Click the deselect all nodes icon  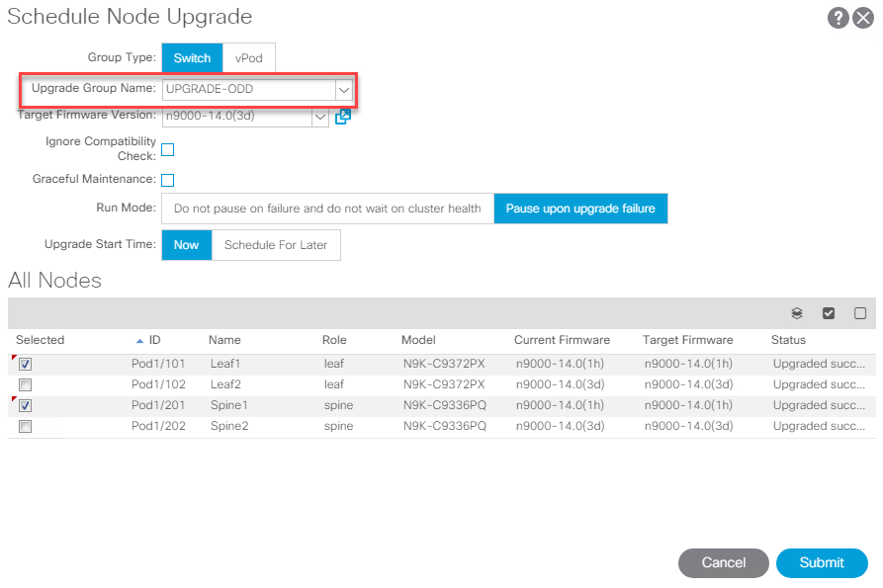(860, 313)
